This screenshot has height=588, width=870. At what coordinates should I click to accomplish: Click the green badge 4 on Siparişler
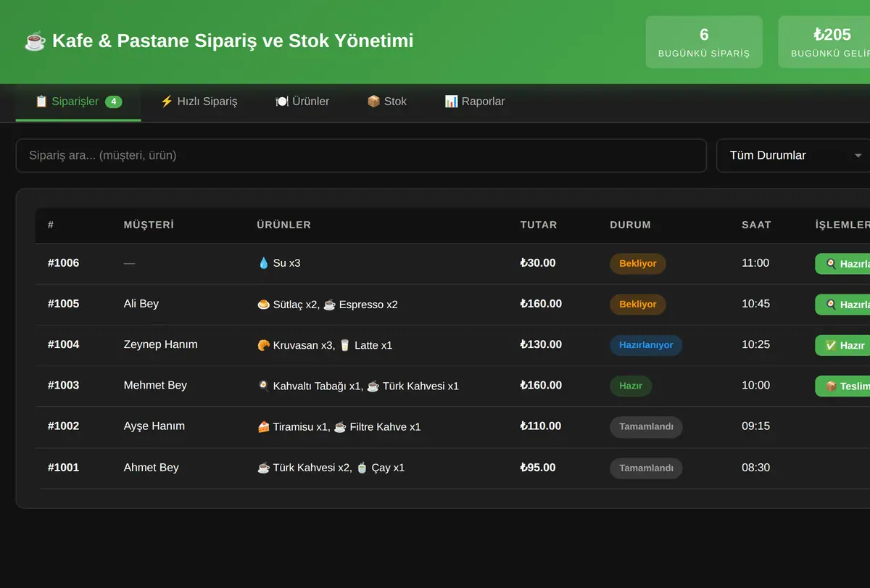[x=114, y=102]
